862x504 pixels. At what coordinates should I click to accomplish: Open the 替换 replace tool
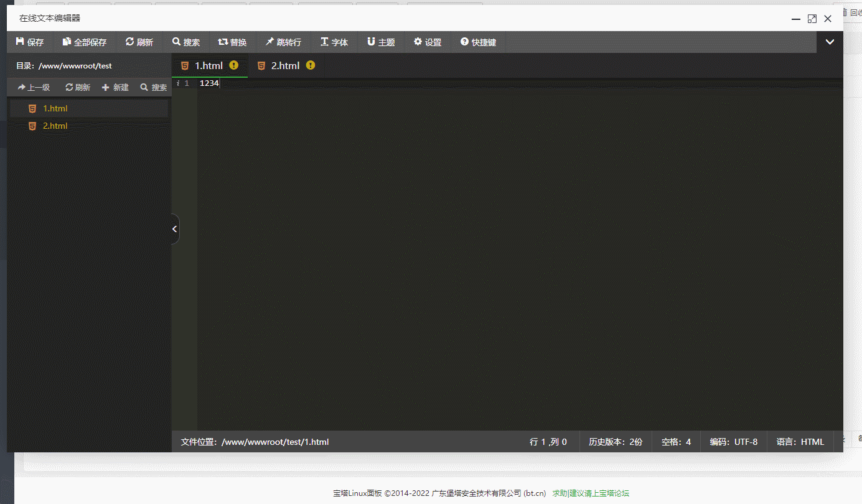point(232,42)
